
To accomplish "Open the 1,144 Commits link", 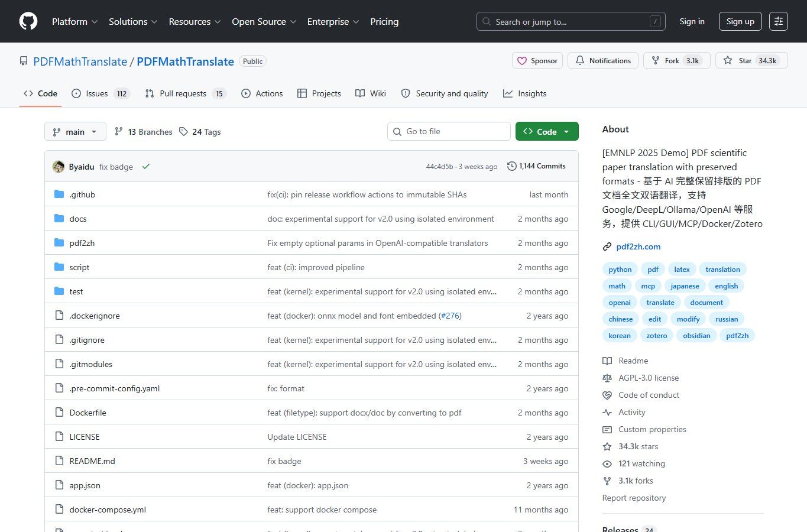I will coord(536,166).
